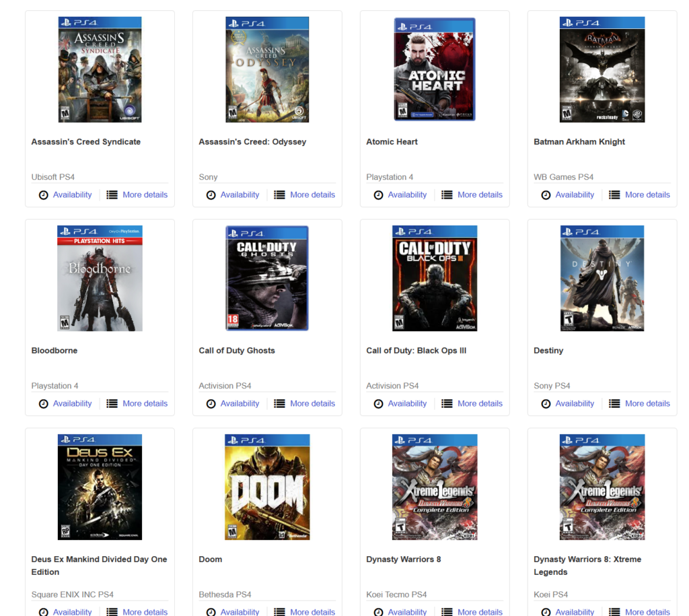689x616 pixels.
Task: Click the list icon under Bloodborne
Action: tap(112, 404)
